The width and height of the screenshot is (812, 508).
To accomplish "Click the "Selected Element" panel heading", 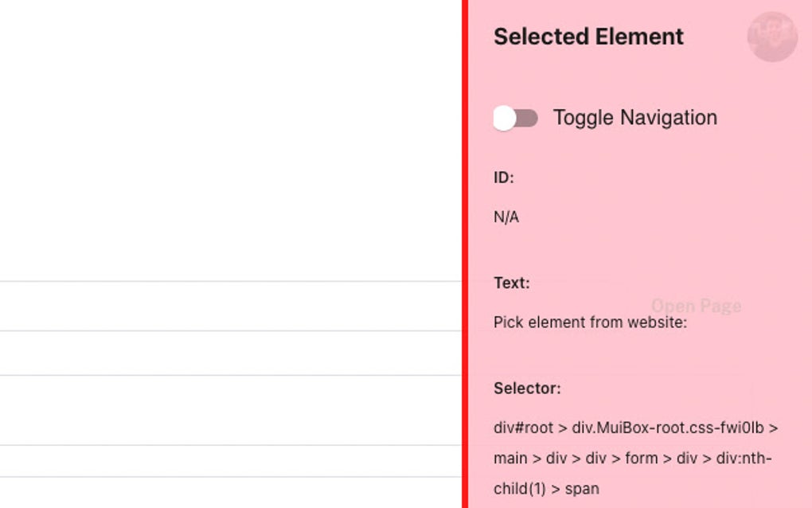I will [588, 37].
